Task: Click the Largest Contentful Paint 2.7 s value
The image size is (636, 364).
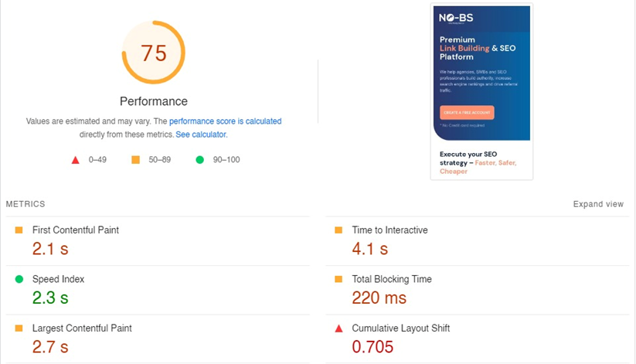Action: pyautogui.click(x=50, y=347)
